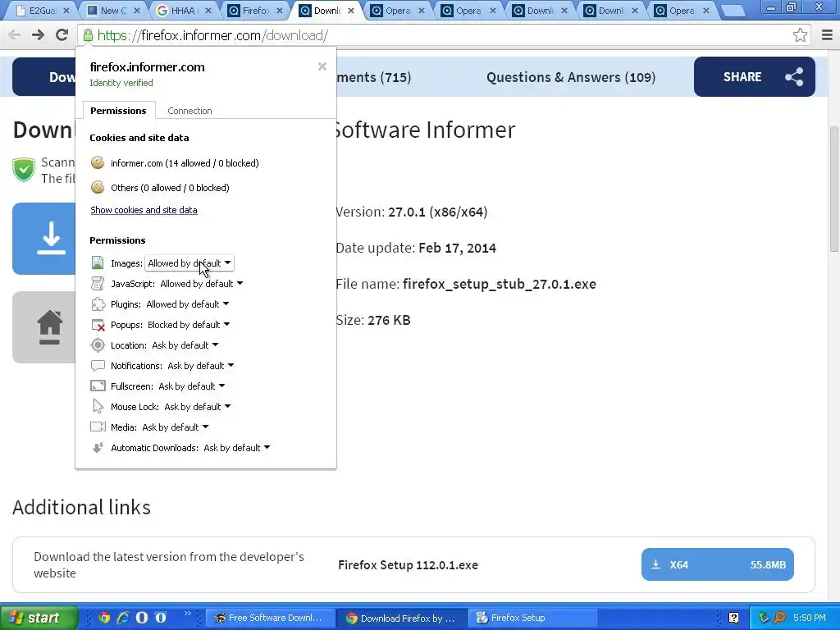Open Internet Explorer from quick launch

pyautogui.click(x=123, y=618)
